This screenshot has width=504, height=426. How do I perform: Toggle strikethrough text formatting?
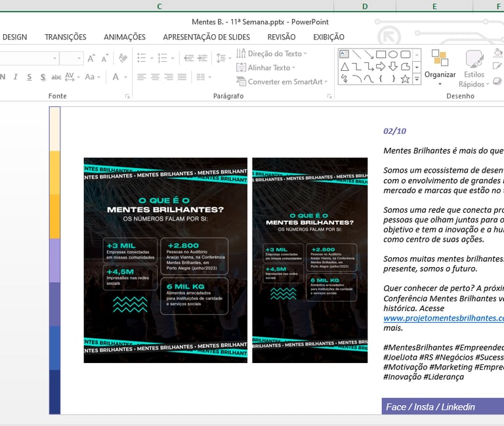point(57,77)
